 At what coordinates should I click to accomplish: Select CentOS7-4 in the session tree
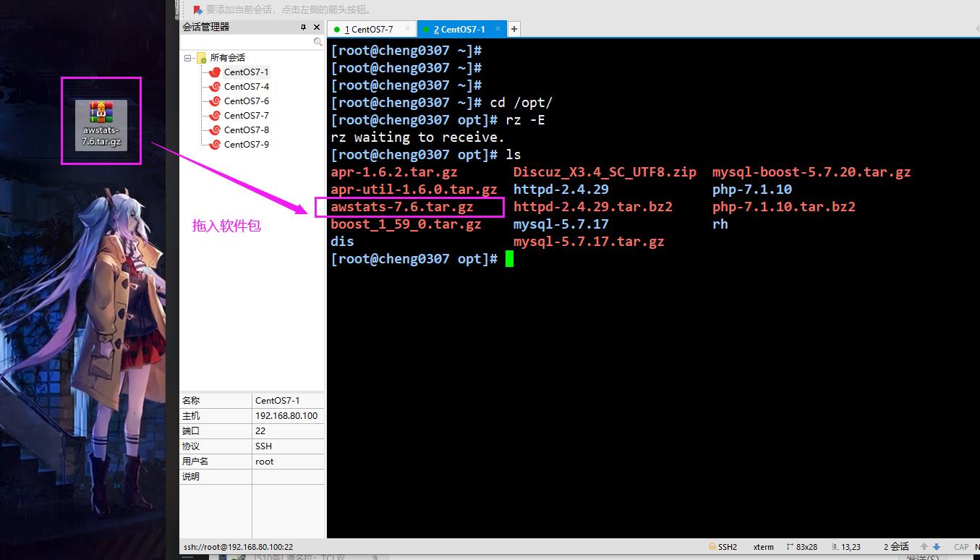[x=246, y=86]
